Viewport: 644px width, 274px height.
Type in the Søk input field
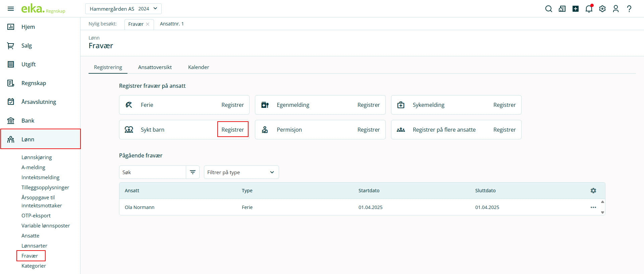click(153, 172)
